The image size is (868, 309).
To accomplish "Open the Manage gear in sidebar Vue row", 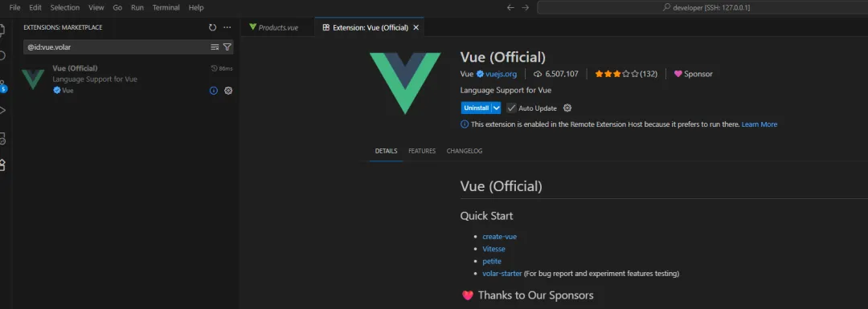I will 228,91.
